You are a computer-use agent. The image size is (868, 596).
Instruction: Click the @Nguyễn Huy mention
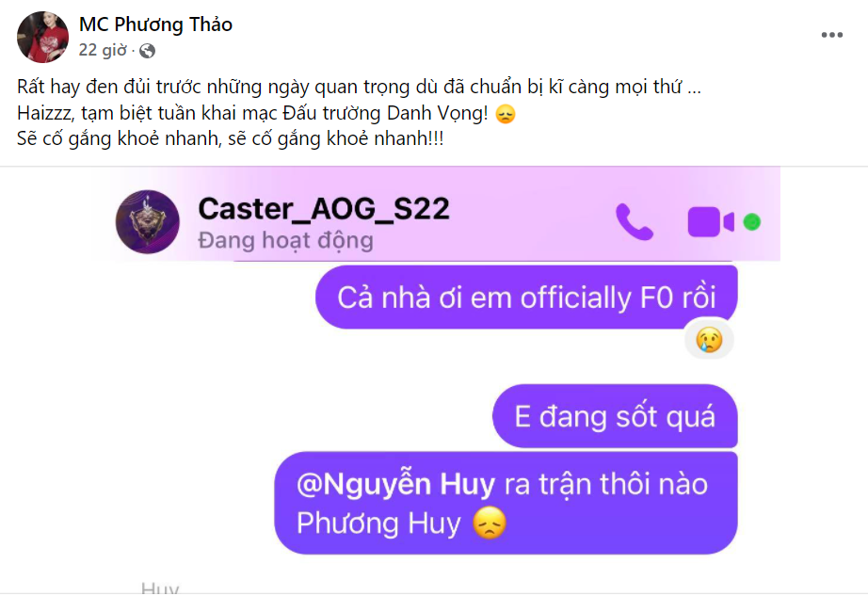(395, 484)
